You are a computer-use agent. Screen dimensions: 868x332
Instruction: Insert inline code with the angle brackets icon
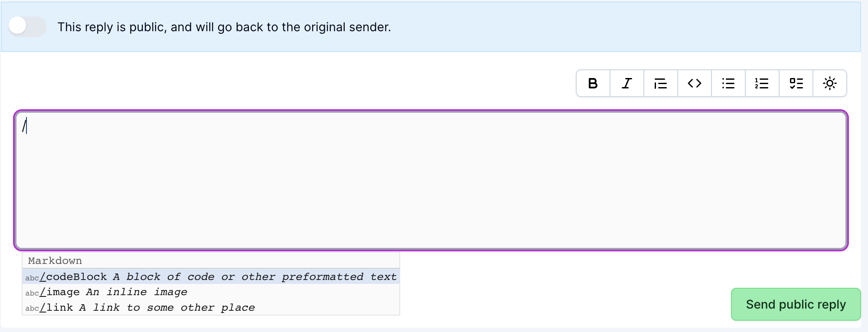tap(695, 83)
